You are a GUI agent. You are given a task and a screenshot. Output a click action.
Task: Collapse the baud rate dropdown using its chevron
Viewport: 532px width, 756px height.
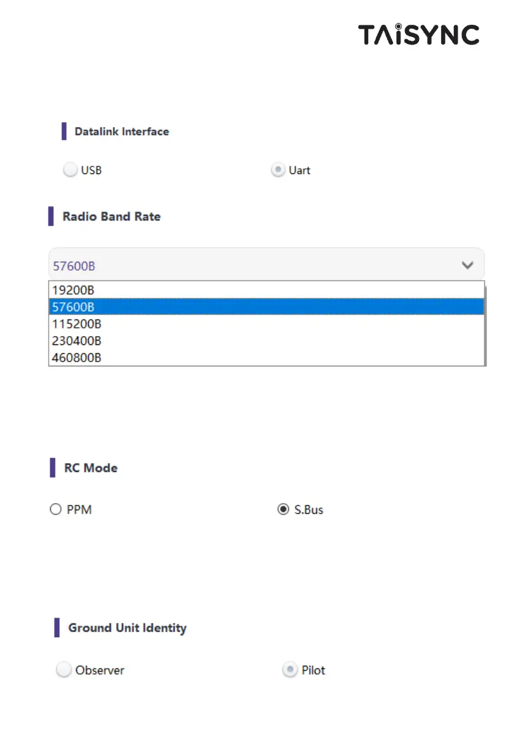coord(467,264)
